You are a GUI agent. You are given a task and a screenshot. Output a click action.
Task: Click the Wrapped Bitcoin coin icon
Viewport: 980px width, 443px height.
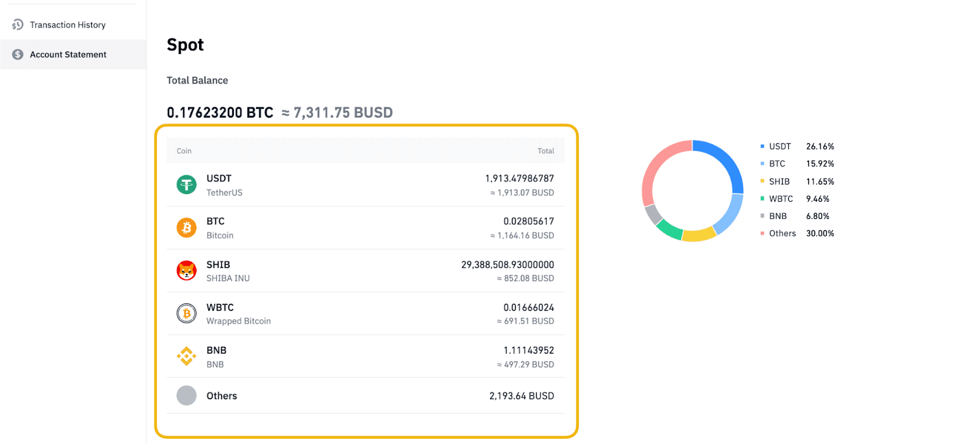point(186,314)
